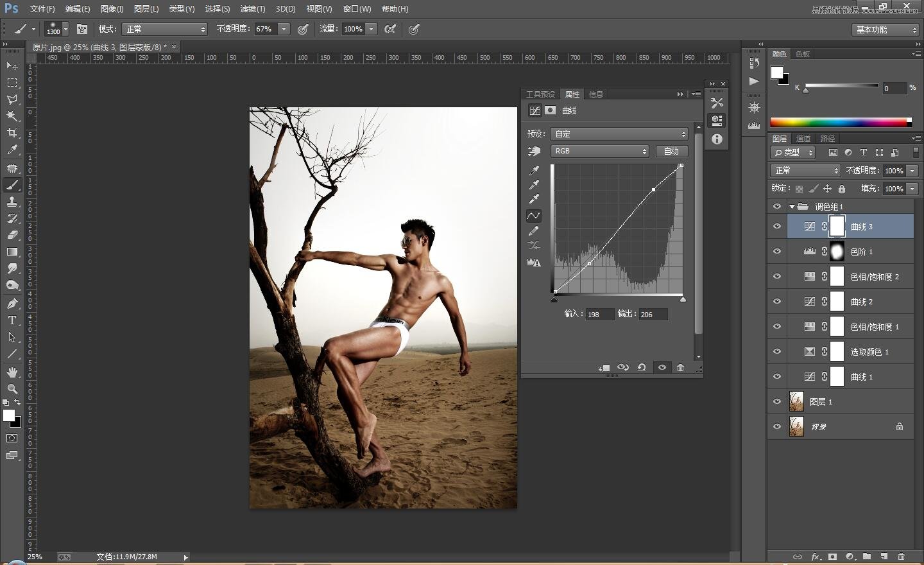Click the 输出 value field showing 206
Screen dimensions: 924x565
click(653, 315)
